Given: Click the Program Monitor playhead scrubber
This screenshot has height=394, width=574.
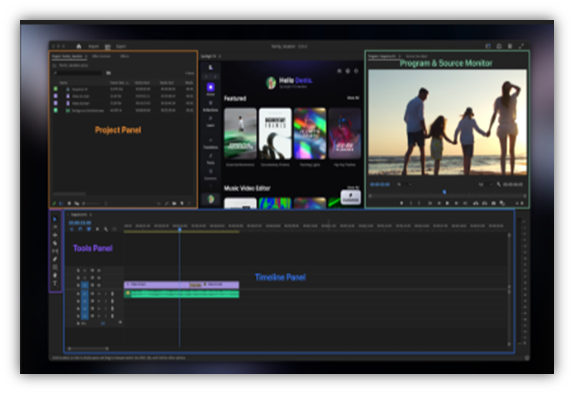Looking at the screenshot, I should click(444, 192).
